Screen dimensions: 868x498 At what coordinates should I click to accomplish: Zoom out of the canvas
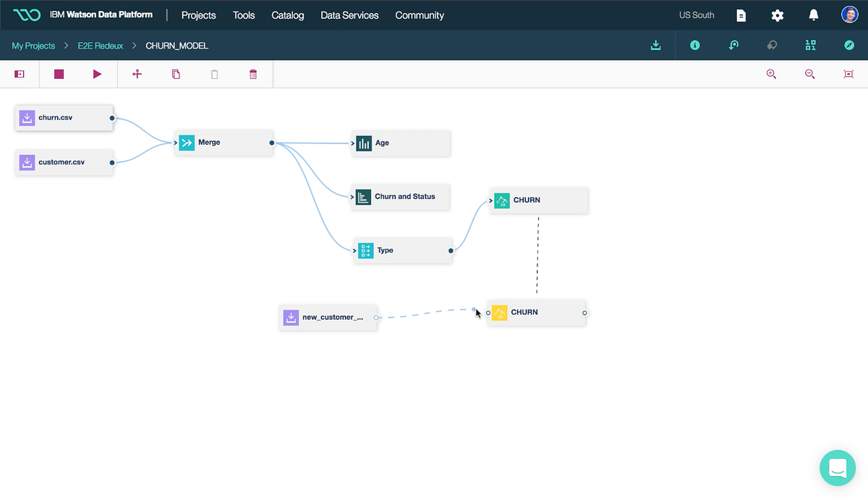coord(809,74)
